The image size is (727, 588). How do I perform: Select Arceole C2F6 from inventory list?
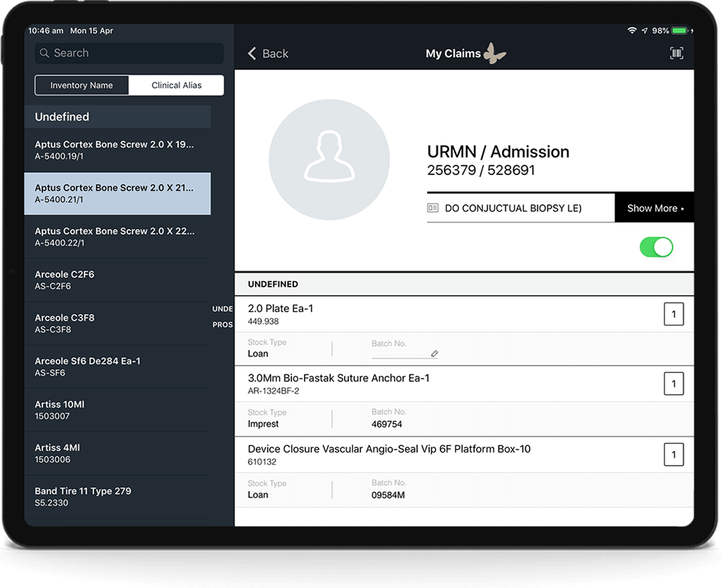pos(117,280)
